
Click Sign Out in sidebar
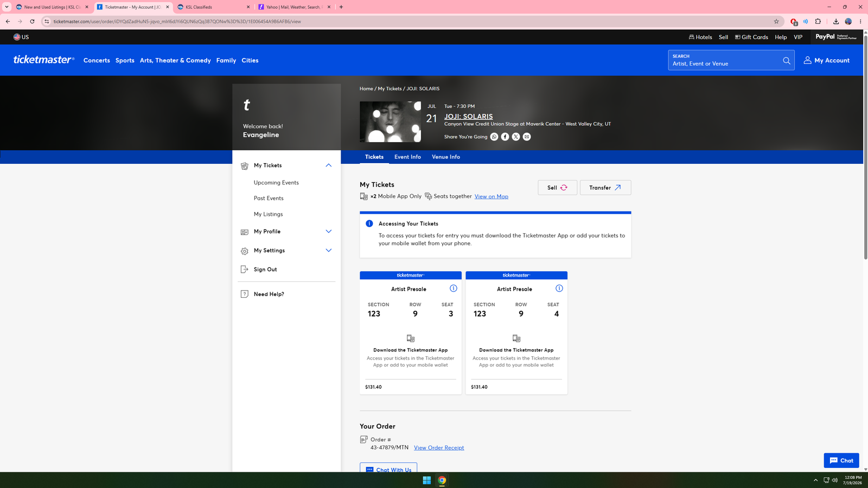pos(265,269)
